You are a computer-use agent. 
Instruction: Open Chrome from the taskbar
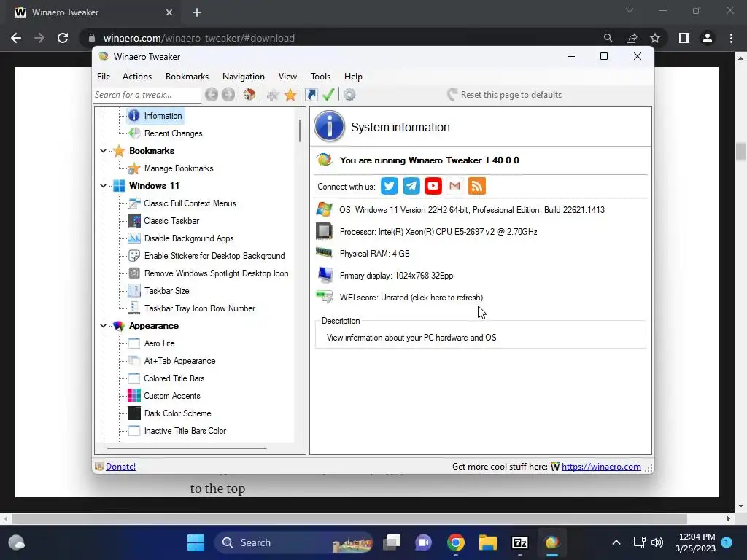click(x=456, y=542)
